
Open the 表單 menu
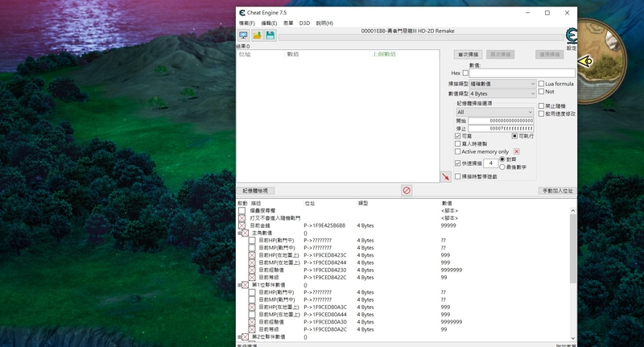[288, 23]
